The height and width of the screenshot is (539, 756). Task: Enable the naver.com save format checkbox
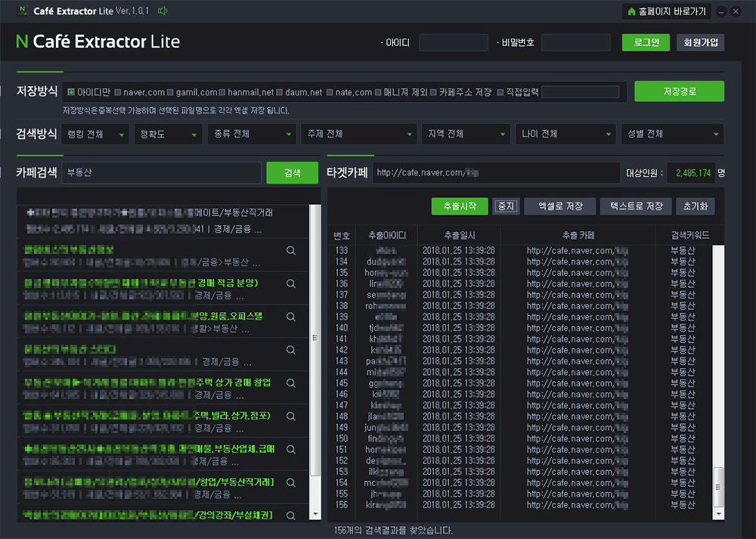pos(118,92)
